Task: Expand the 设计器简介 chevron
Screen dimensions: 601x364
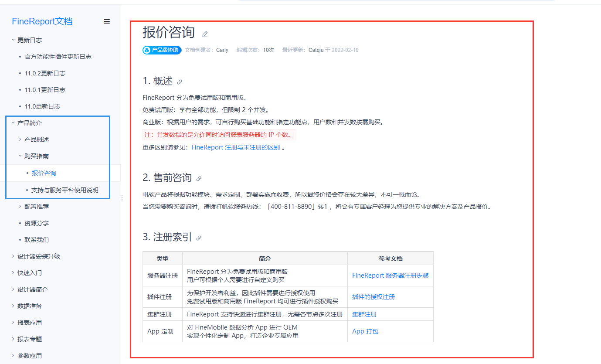Action: coord(13,289)
